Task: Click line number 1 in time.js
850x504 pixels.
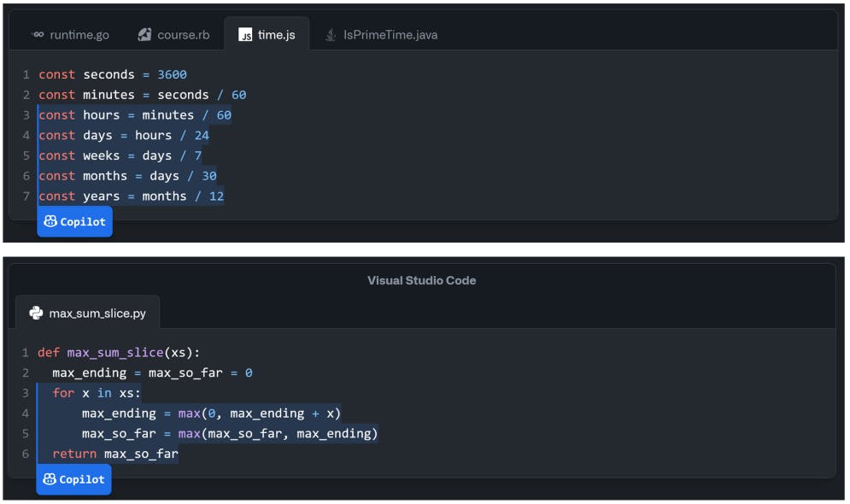Action: [x=26, y=74]
